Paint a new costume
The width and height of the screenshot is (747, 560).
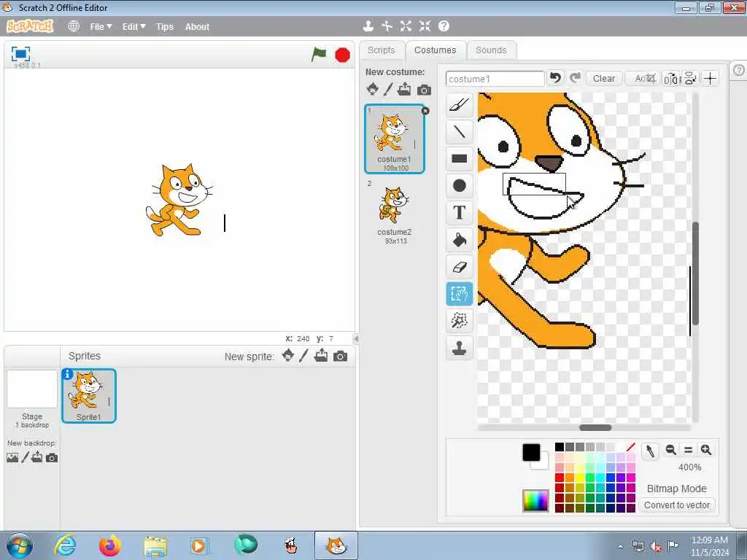tap(388, 89)
